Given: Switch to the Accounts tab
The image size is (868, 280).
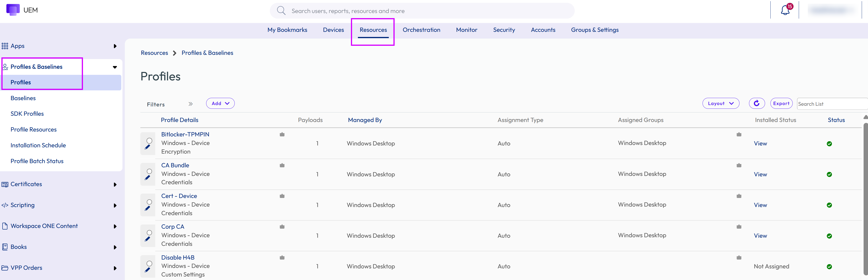Looking at the screenshot, I should click(x=543, y=30).
